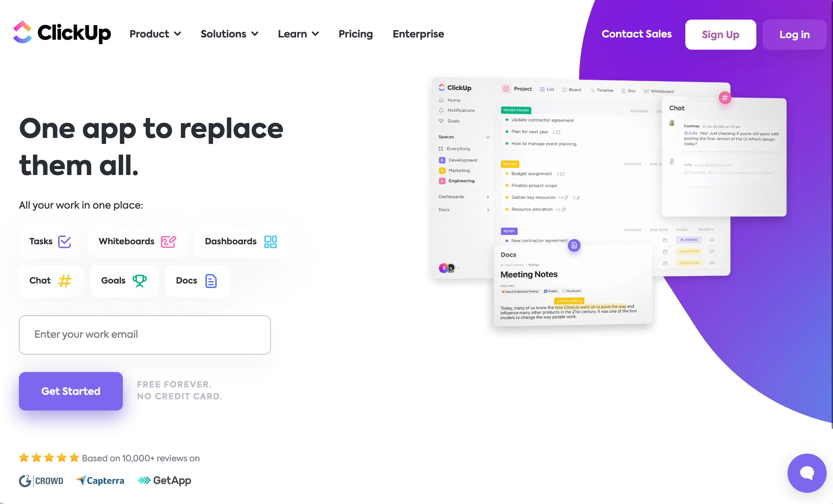Click the Log in link
Viewport: 833px width, 504px height.
pyautogui.click(x=794, y=34)
